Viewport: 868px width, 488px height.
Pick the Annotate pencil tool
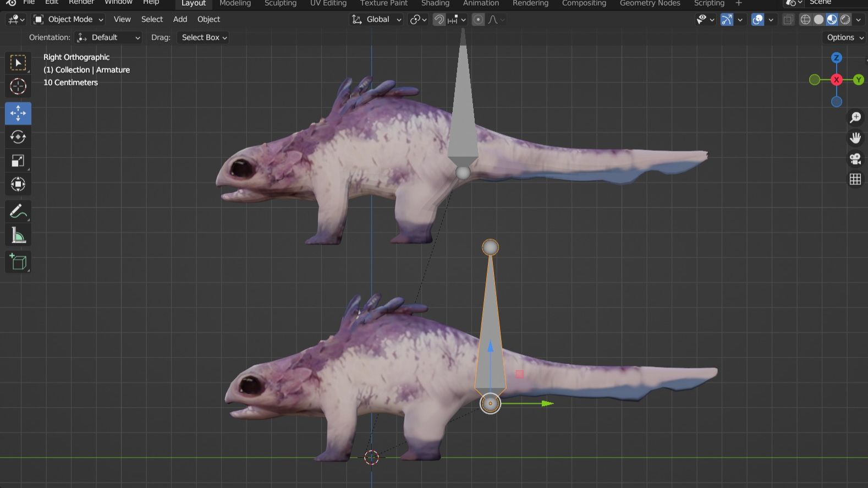(18, 211)
